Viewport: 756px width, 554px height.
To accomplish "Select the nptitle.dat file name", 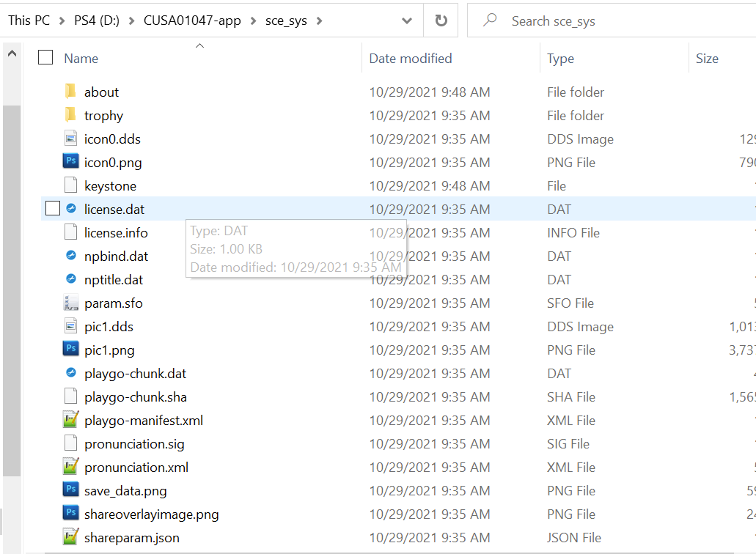I will [114, 280].
